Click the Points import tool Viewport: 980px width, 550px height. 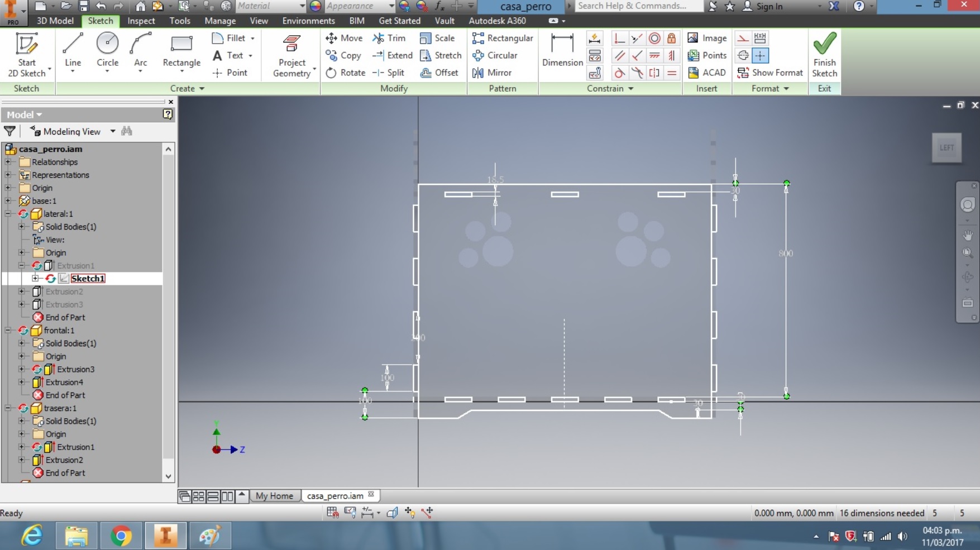pyautogui.click(x=707, y=55)
